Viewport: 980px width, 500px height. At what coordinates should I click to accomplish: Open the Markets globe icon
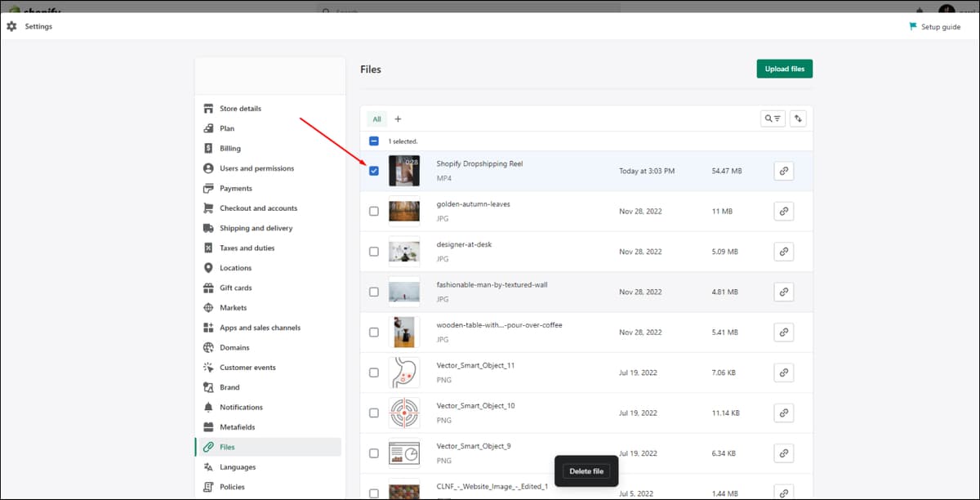coord(208,308)
